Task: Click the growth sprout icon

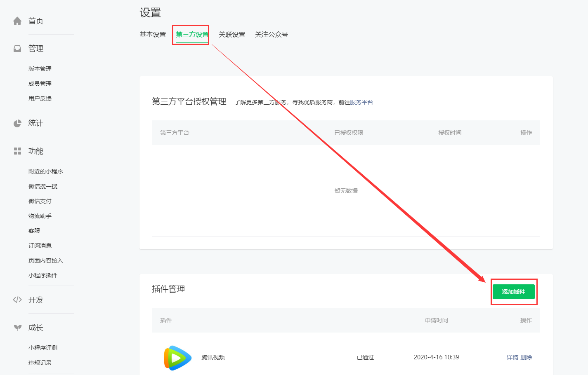Action: point(17,328)
